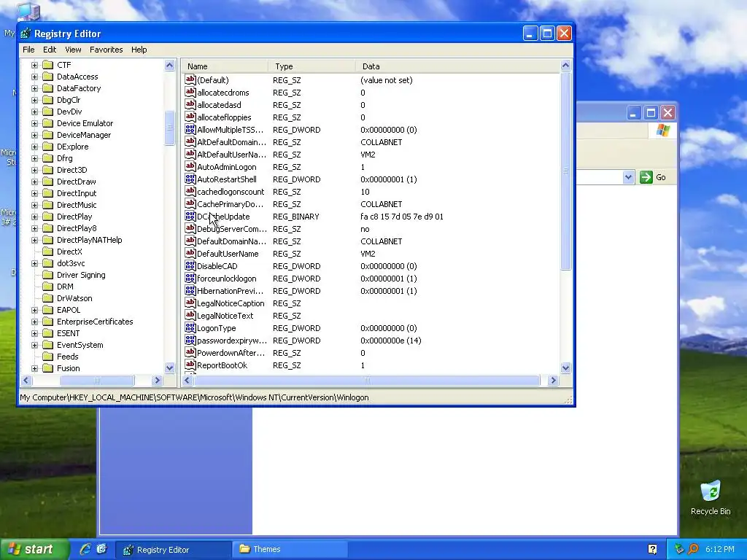The image size is (747, 560).
Task: Sort values by Name column header
Action: 225,66
